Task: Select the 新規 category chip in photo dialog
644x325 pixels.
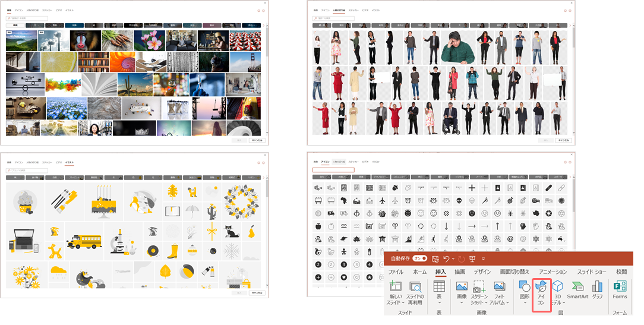Action: tap(15, 26)
